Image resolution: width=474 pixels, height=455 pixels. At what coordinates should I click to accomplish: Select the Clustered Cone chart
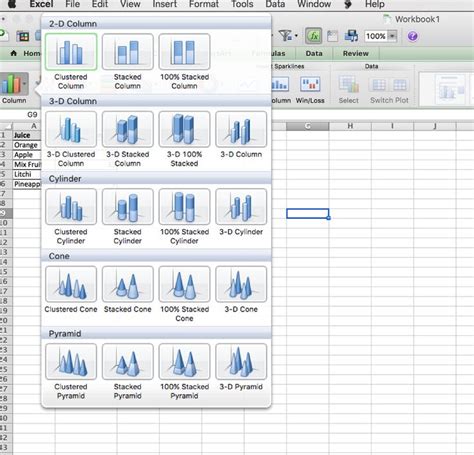[x=71, y=284]
